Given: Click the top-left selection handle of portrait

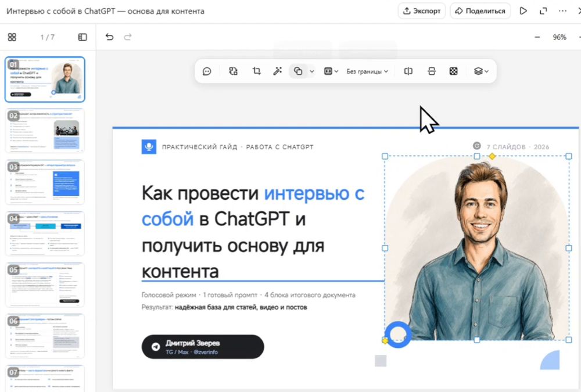Looking at the screenshot, I should point(385,156).
